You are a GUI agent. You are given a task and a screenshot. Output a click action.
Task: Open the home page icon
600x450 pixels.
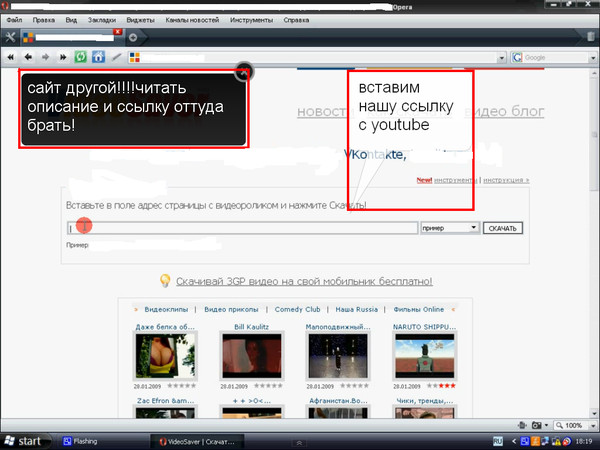(x=98, y=57)
